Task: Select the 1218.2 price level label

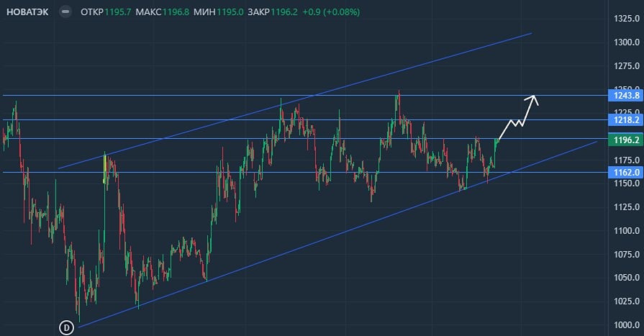Action: 626,120
